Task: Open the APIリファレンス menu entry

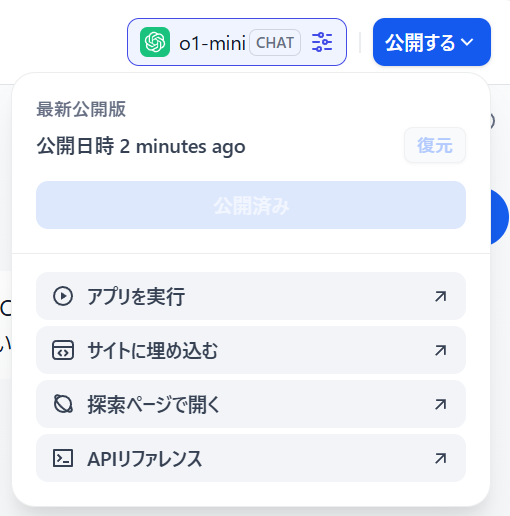Action: click(251, 458)
